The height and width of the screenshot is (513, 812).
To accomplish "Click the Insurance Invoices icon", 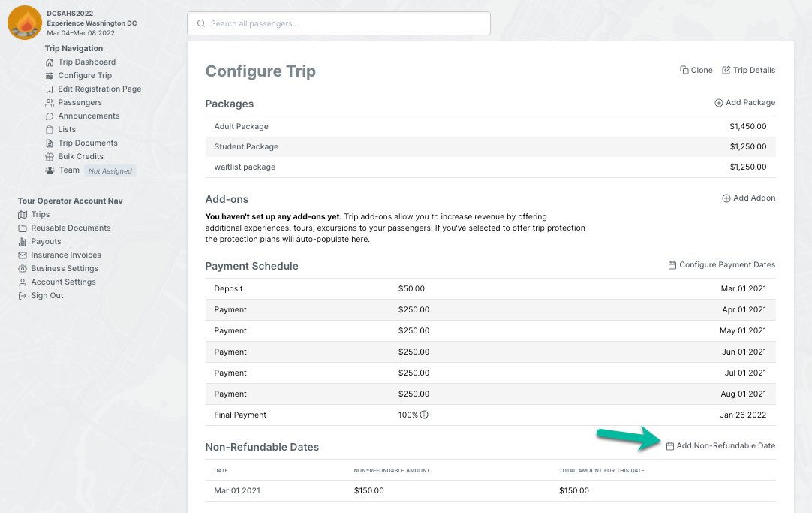I will pos(23,255).
